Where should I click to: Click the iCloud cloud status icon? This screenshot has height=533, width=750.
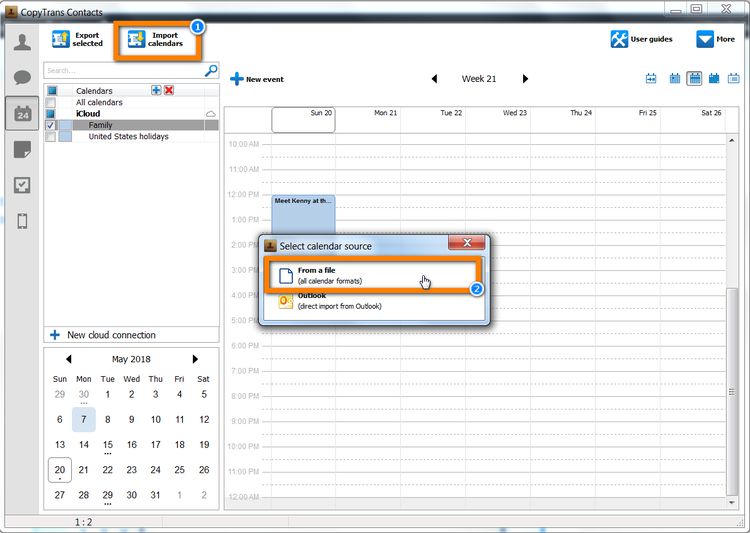pyautogui.click(x=211, y=114)
